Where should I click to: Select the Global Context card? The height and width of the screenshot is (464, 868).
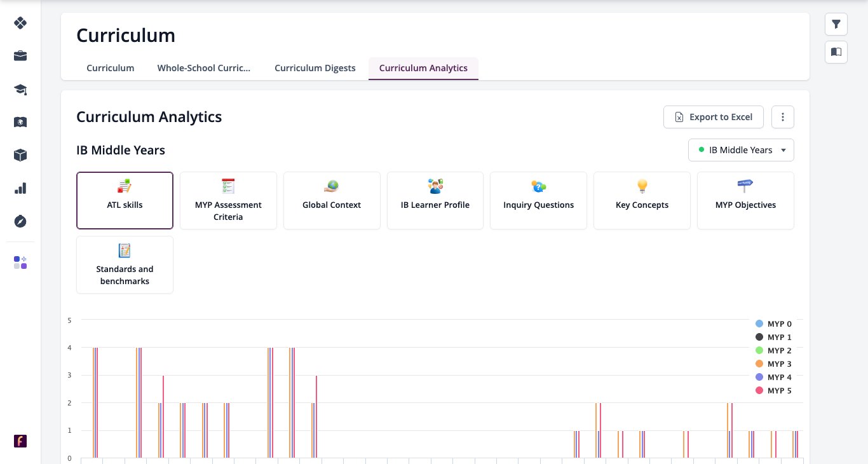(x=332, y=200)
